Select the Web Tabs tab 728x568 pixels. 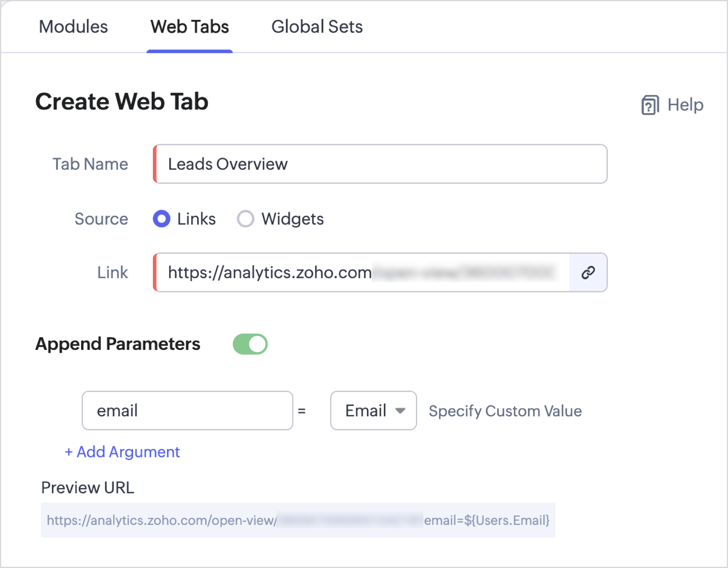tap(189, 27)
